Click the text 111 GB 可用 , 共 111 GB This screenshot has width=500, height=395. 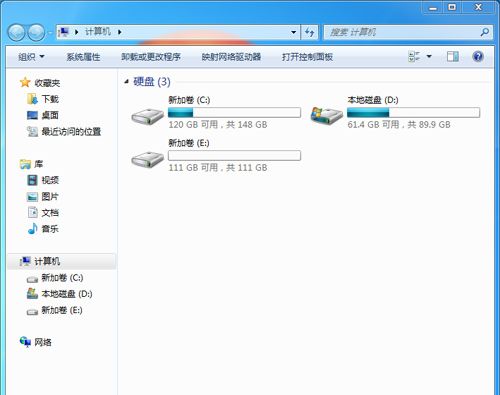click(x=218, y=168)
